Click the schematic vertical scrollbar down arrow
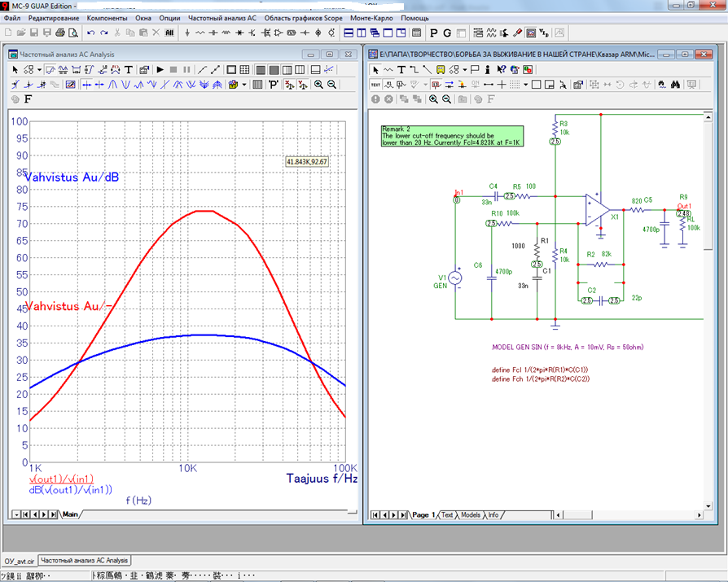This screenshot has width=728, height=582. coord(707,505)
